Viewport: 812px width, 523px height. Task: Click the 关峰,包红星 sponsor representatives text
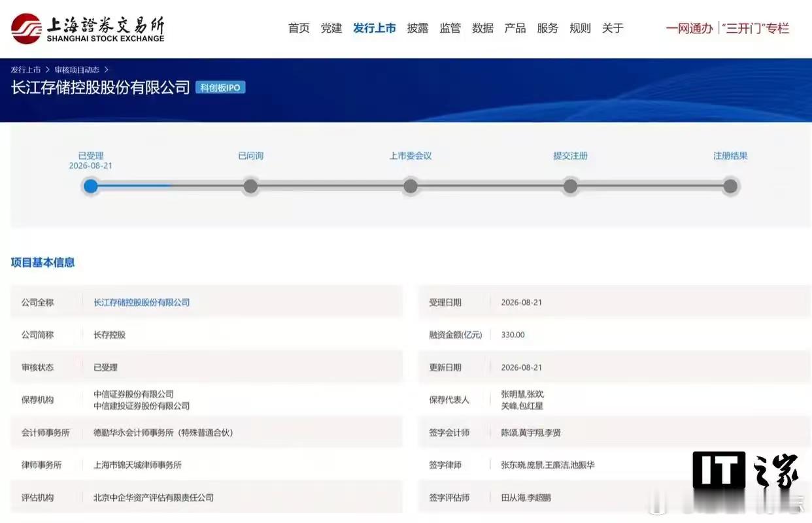522,406
